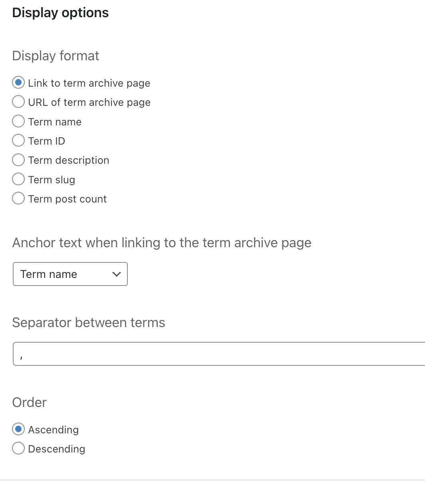425x504 pixels.
Task: Select the Term description option
Action: (x=18, y=160)
